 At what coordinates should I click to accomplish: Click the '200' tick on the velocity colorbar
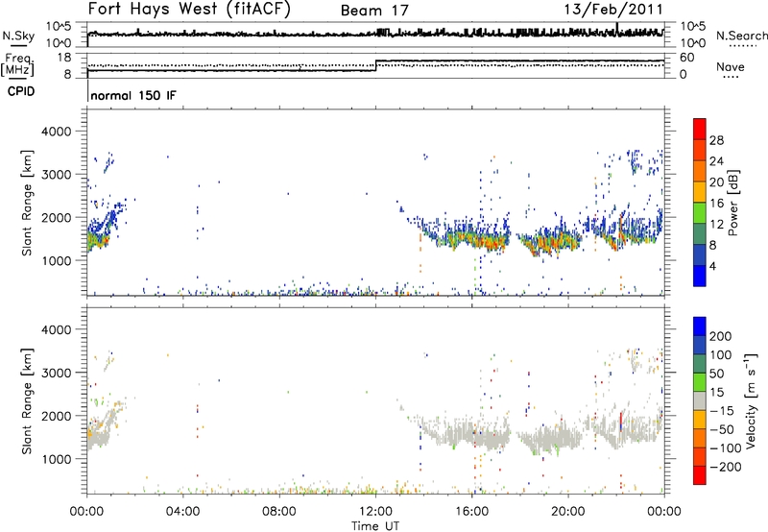click(x=721, y=336)
